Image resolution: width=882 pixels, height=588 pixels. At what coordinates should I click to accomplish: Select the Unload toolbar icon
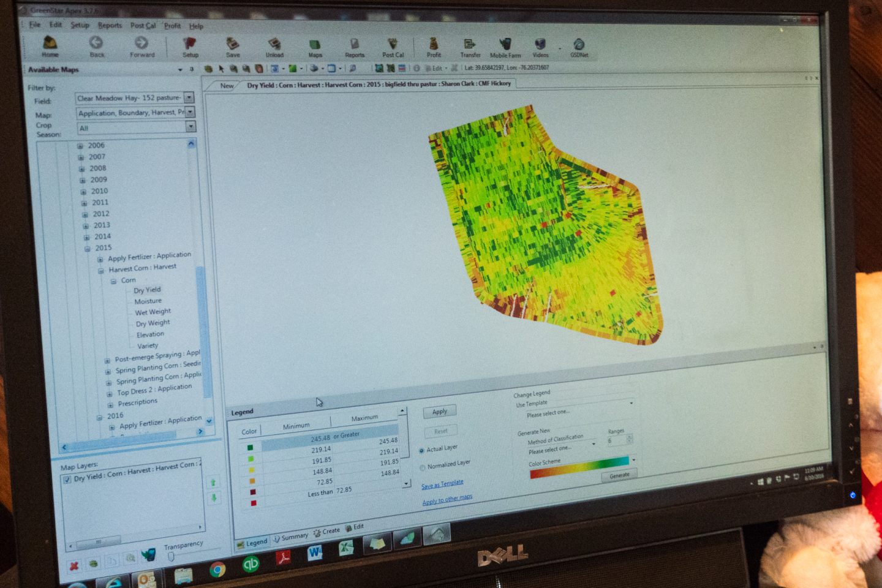274,46
